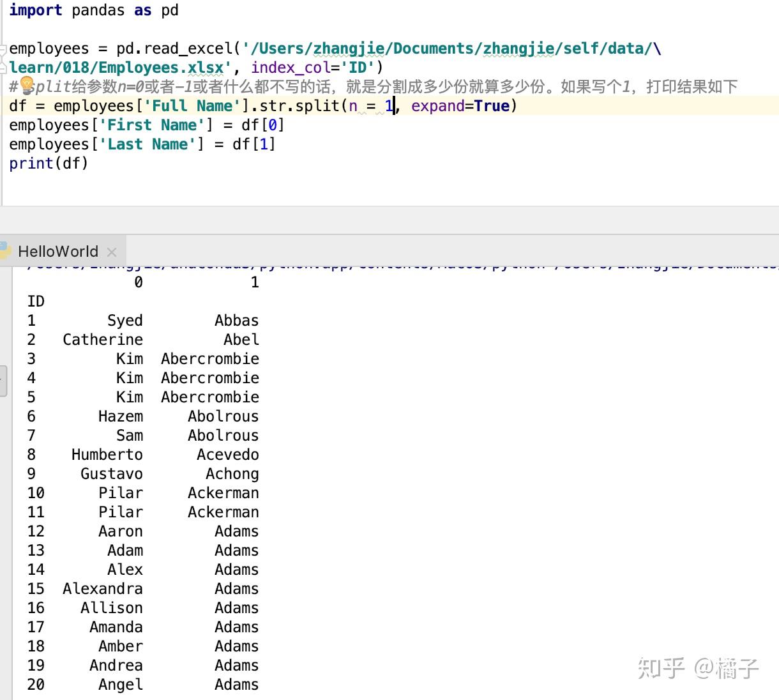Click "Ackerman" in output row 11

[x=223, y=512]
